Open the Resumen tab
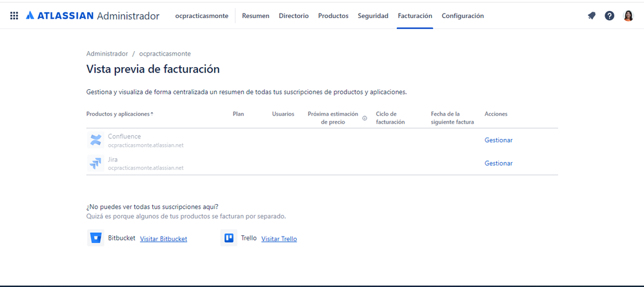 pyautogui.click(x=256, y=16)
